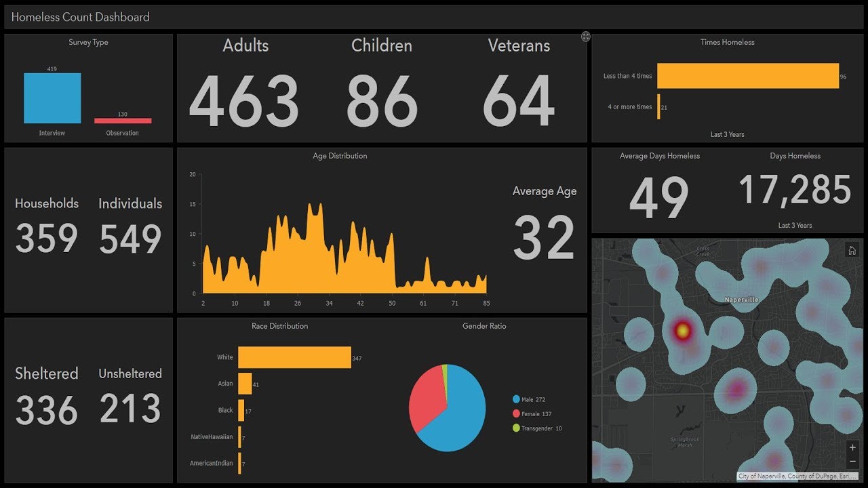Image resolution: width=868 pixels, height=488 pixels.
Task: Zoom in with the map plus button
Action: point(852,447)
